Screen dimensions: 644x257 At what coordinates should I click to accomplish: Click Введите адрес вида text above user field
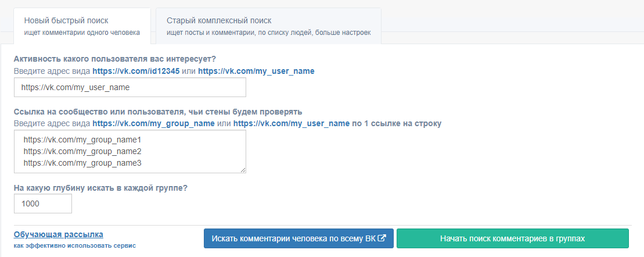[52, 72]
